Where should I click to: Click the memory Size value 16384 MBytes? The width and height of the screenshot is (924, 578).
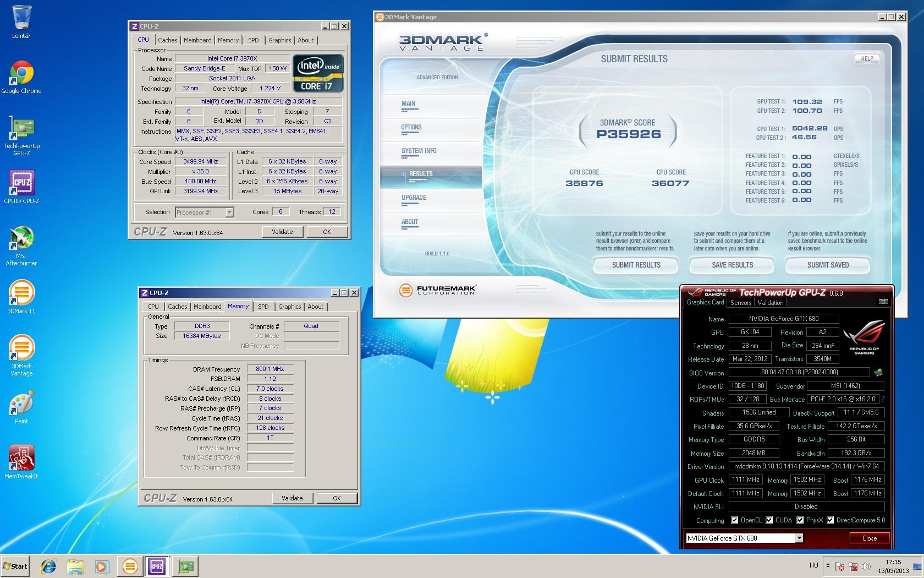202,336
